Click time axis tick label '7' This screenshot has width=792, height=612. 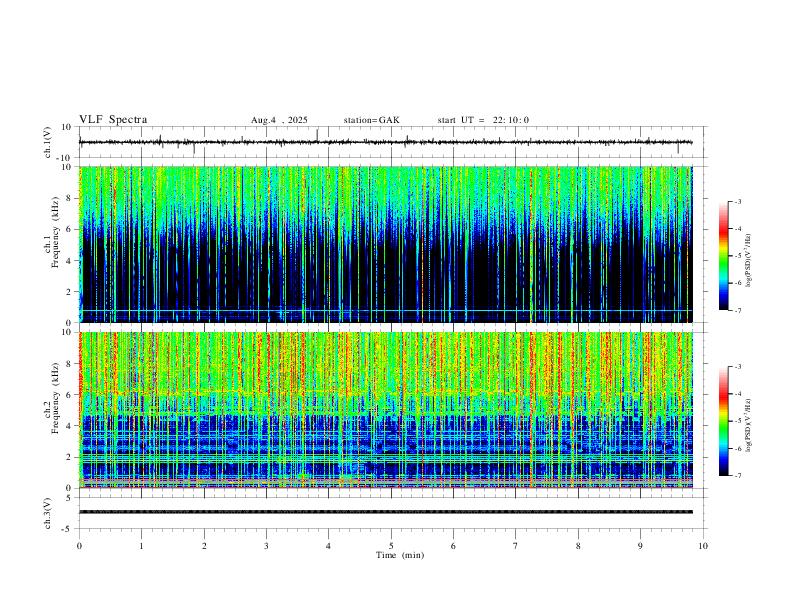click(516, 546)
